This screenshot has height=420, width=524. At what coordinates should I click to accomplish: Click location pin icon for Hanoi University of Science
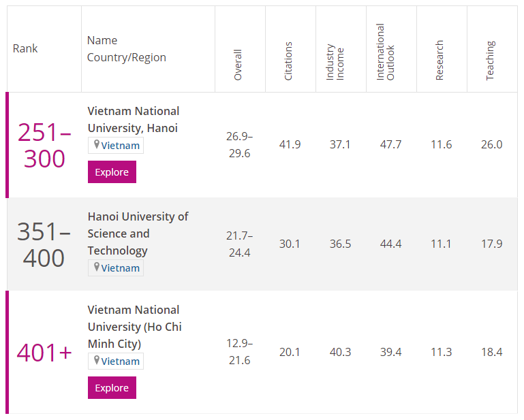[x=97, y=268]
